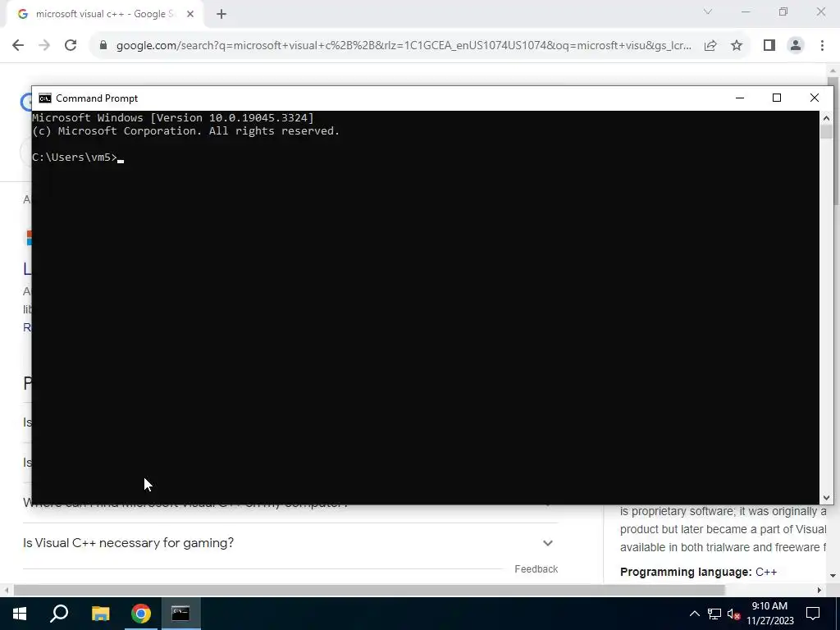Open File Explorer from the taskbar
Screen dimensions: 840x630
click(100, 614)
